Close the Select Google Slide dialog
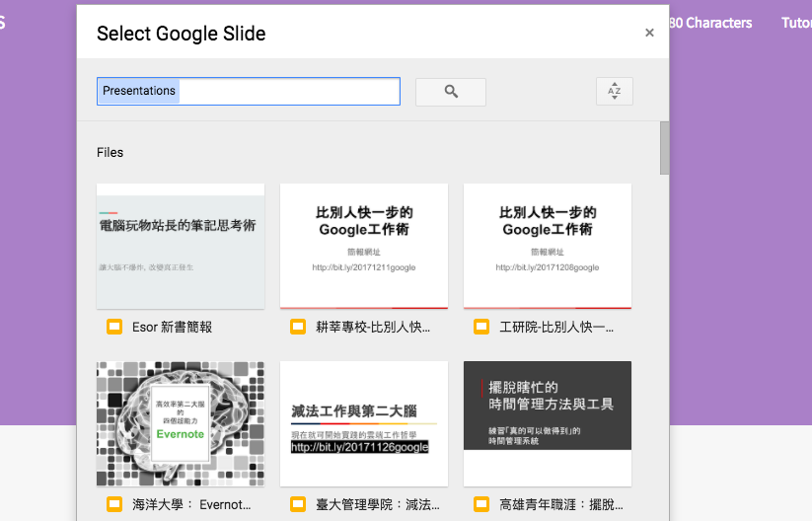 point(649,33)
